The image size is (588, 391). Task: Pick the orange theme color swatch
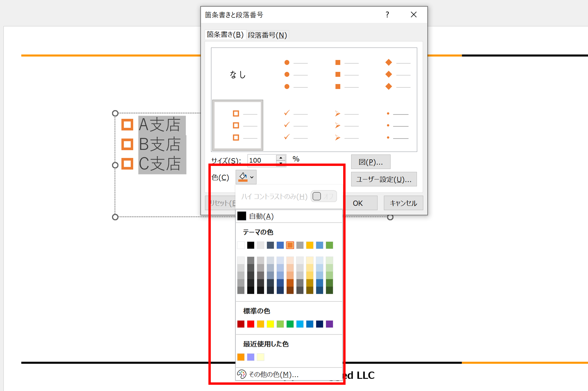pos(290,245)
